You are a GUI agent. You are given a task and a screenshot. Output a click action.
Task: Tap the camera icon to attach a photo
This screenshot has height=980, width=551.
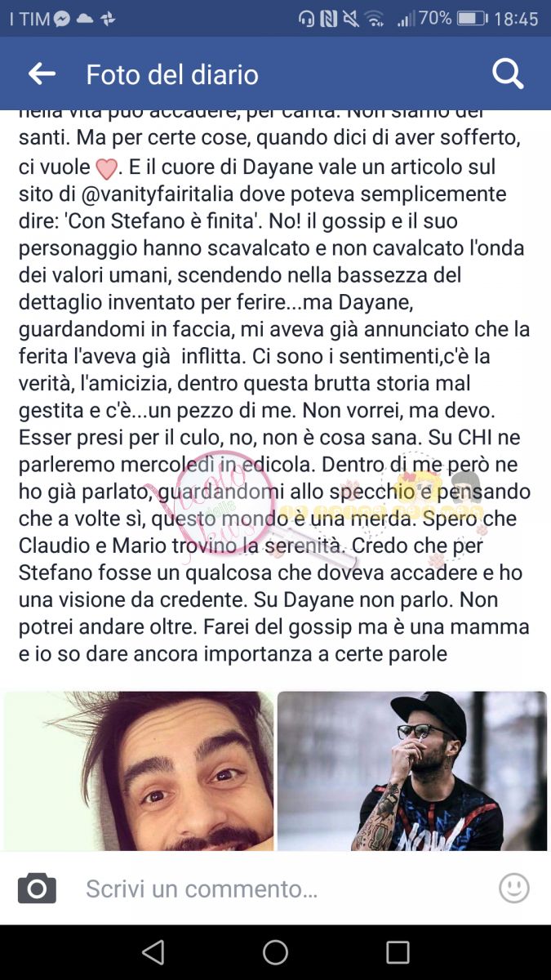pyautogui.click(x=37, y=888)
